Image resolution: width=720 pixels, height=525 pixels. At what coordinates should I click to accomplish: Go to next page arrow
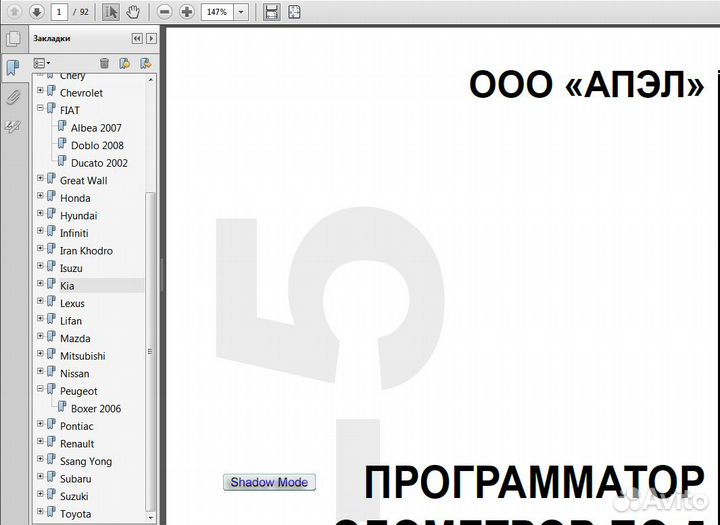pyautogui.click(x=36, y=11)
